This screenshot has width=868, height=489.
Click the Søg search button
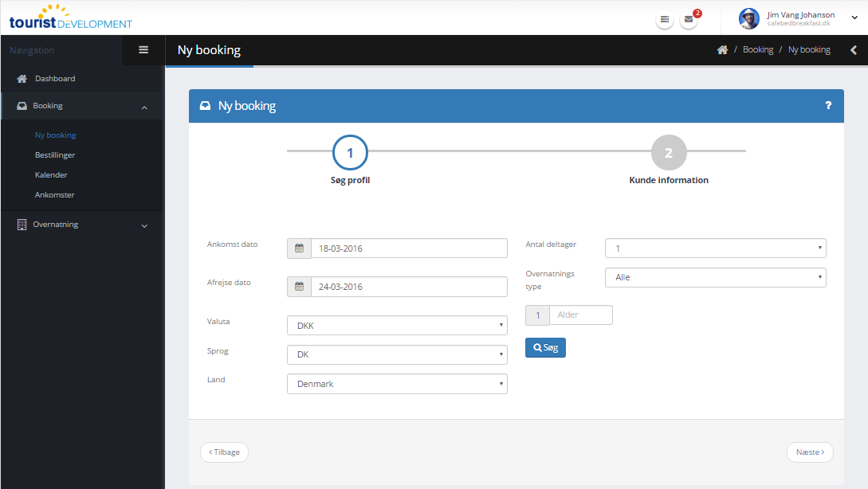545,348
